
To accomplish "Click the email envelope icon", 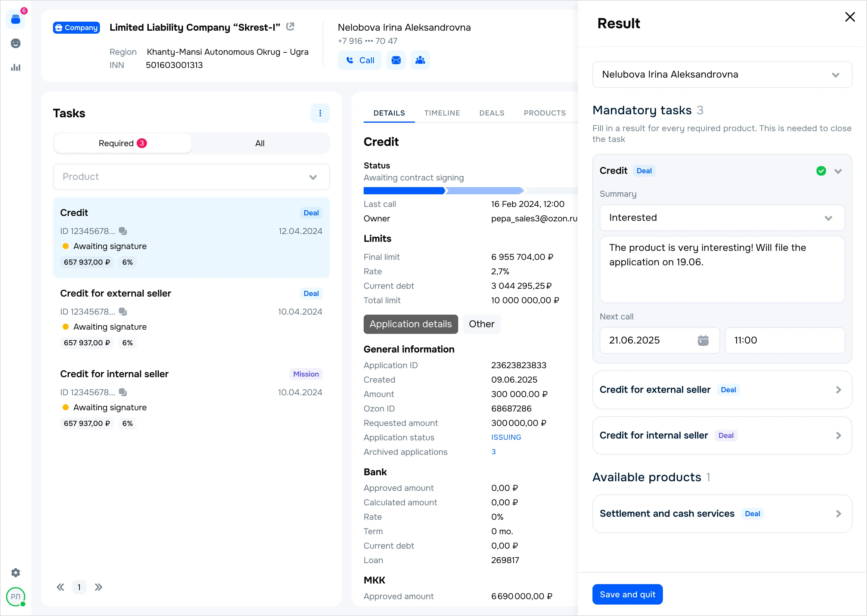I will pos(396,60).
